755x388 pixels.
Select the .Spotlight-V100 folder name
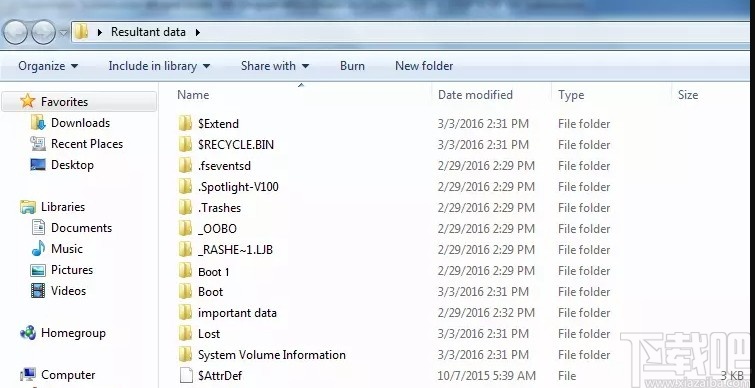click(x=238, y=187)
